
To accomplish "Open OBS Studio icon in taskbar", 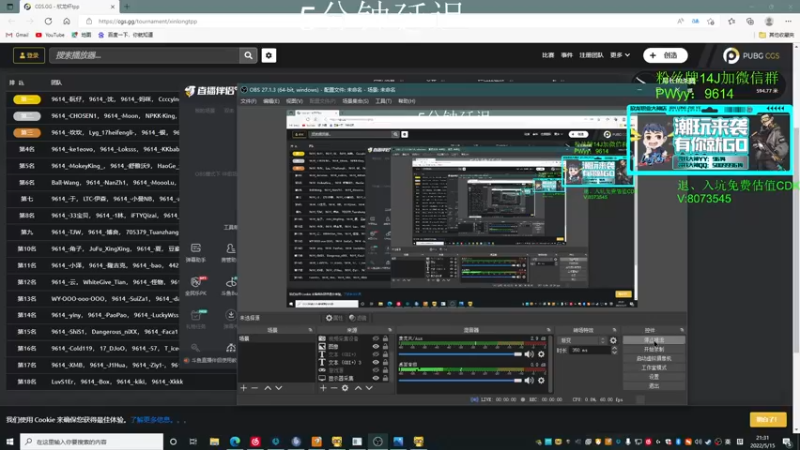I will 378,441.
